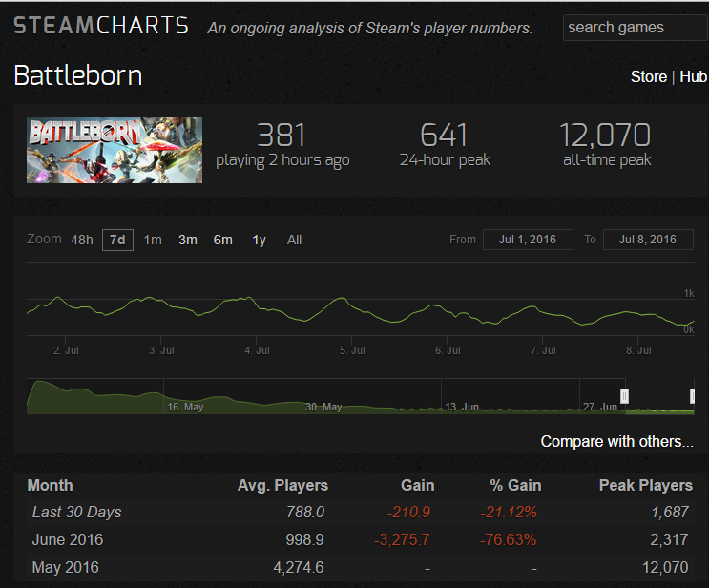The height and width of the screenshot is (588, 709).
Task: Click the STEAMCHARTS logo
Action: [x=101, y=26]
